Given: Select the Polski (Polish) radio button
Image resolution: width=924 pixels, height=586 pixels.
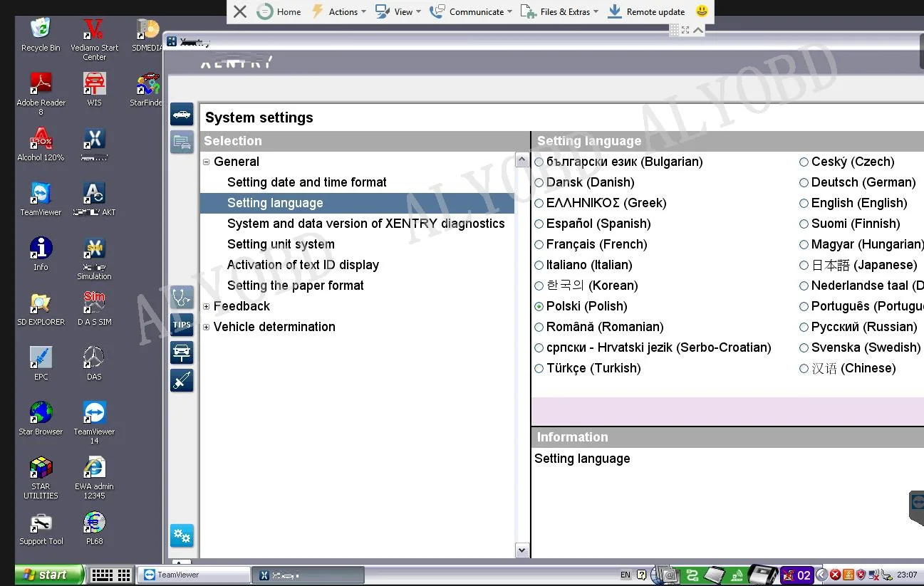Looking at the screenshot, I should coord(539,306).
